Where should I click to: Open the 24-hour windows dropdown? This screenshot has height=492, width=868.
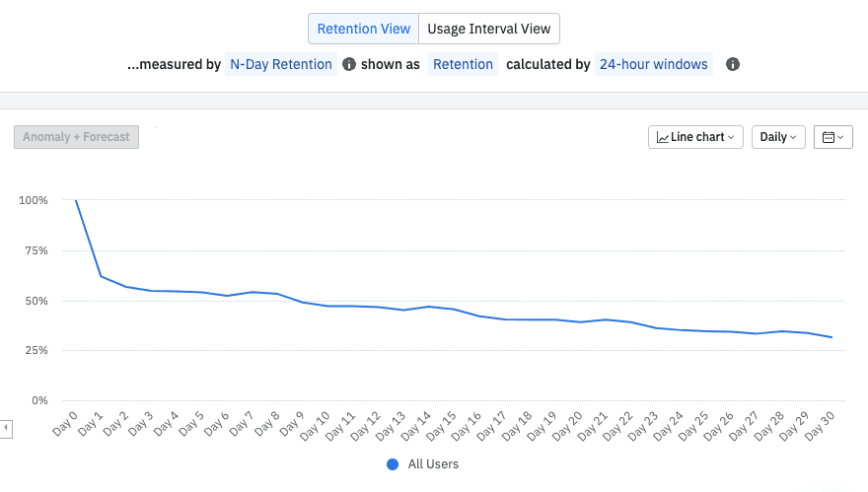(653, 65)
